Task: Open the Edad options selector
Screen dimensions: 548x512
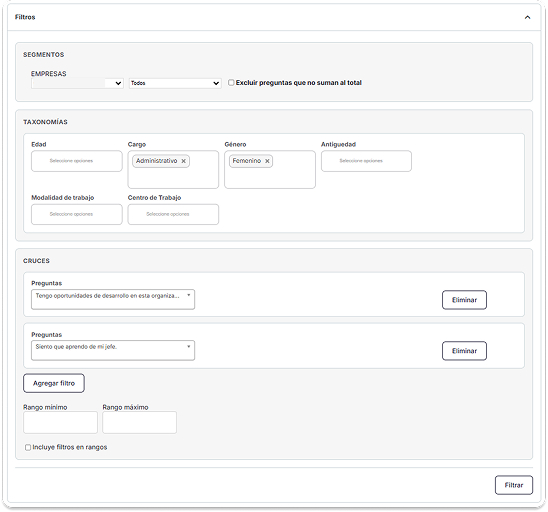Action: coord(77,161)
